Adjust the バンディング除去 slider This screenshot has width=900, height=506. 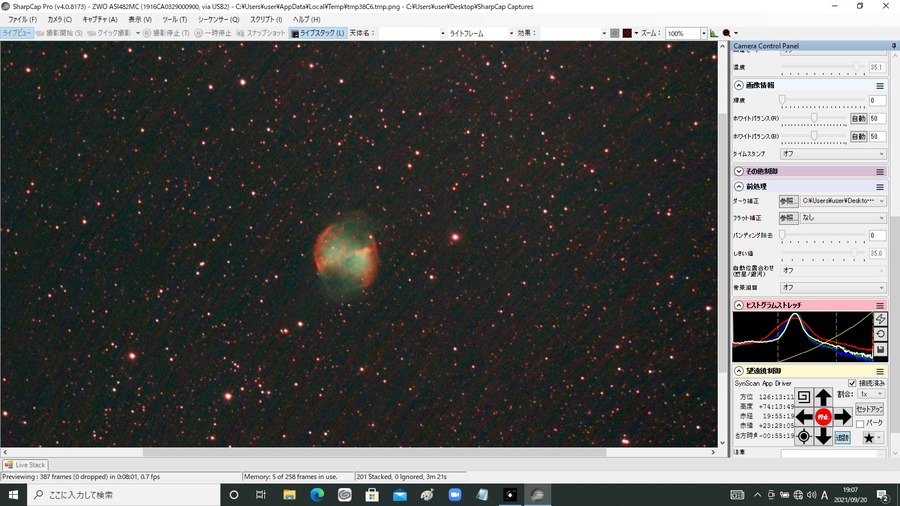823,235
